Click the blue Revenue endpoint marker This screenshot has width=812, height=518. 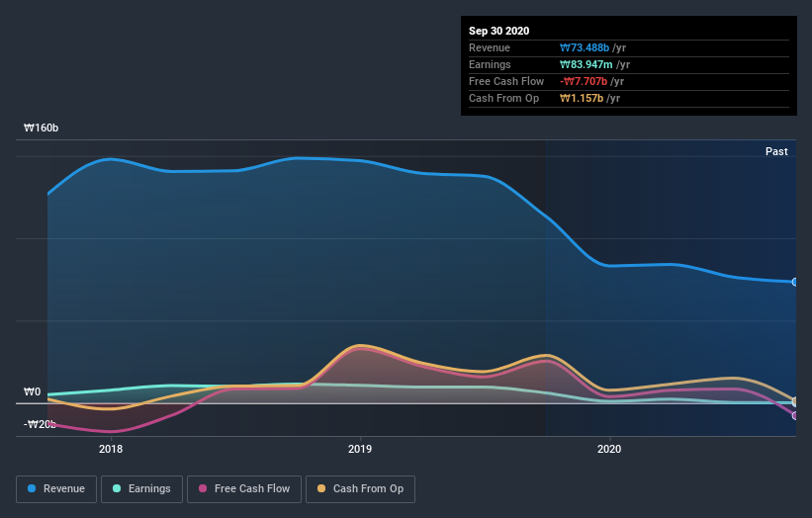pyautogui.click(x=795, y=282)
